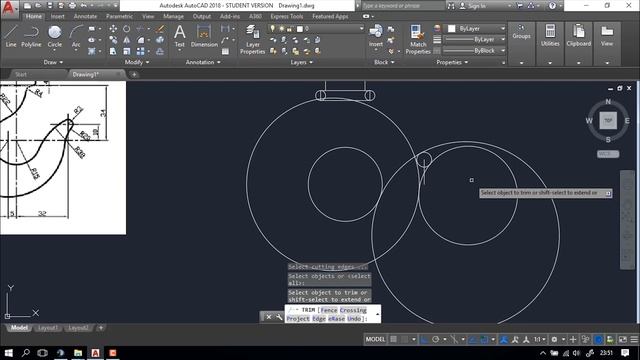
Task: Switch to the Annotate ribbon tab
Action: (85, 16)
